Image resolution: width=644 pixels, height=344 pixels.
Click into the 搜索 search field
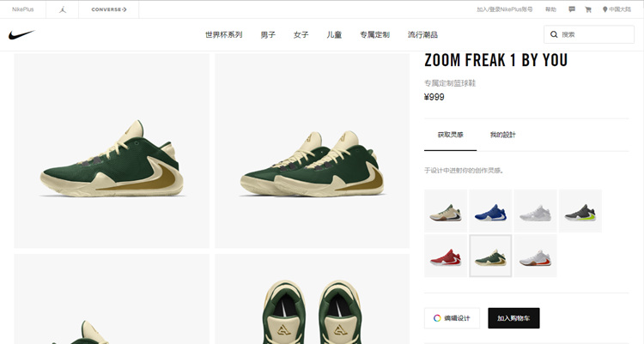coord(589,34)
